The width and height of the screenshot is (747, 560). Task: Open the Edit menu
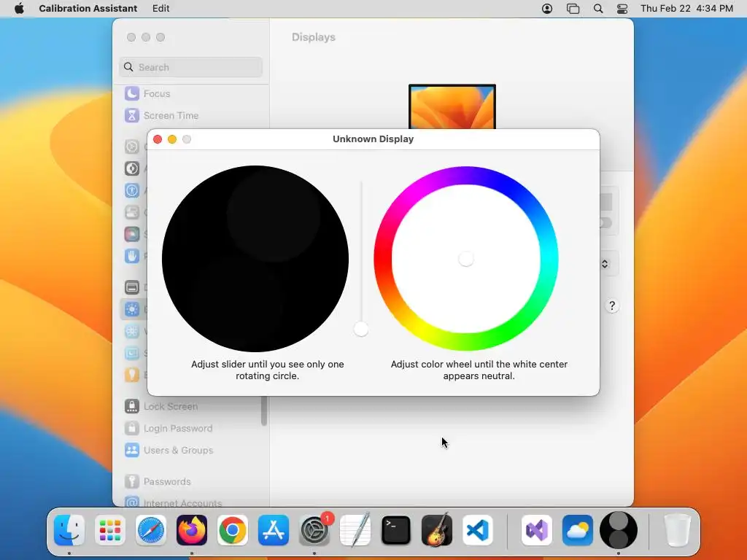point(161,8)
